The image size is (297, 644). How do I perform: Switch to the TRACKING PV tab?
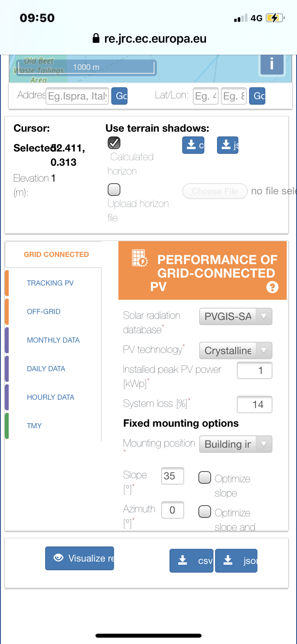coord(50,283)
